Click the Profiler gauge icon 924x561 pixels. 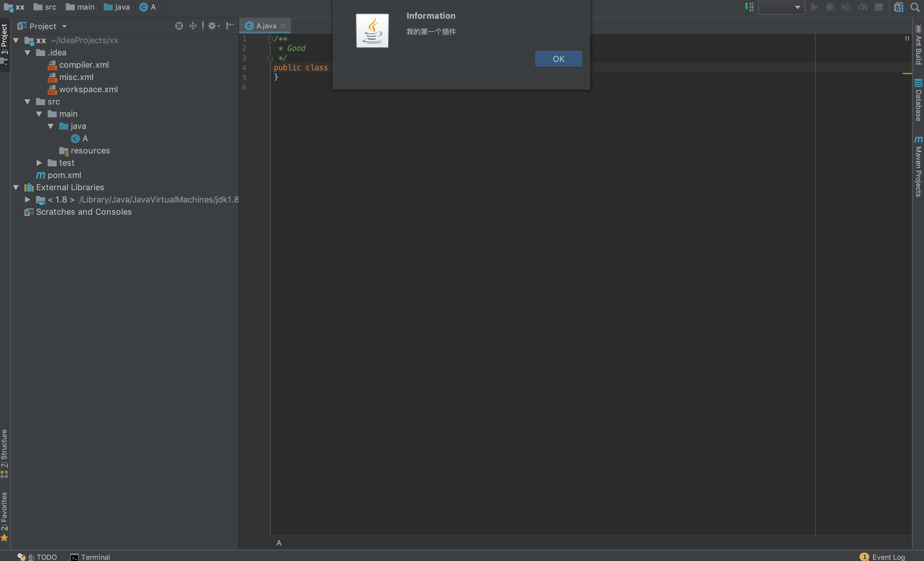(x=863, y=7)
